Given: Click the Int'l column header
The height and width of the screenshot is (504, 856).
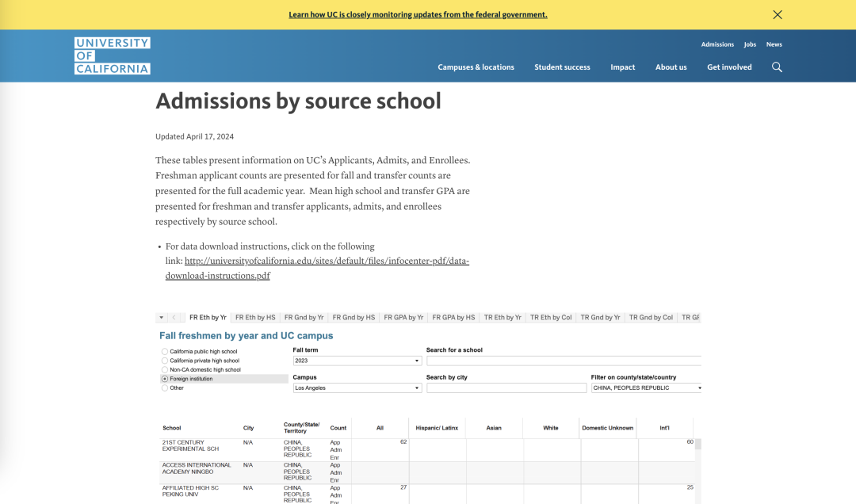Looking at the screenshot, I should (664, 428).
